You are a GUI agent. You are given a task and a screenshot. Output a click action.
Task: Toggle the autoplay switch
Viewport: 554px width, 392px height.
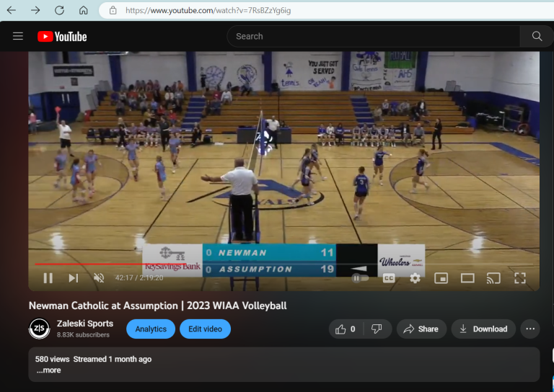pos(361,278)
